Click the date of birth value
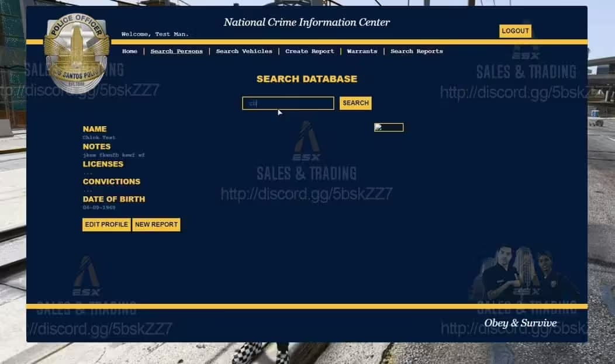The width and height of the screenshot is (615, 364). 99,207
